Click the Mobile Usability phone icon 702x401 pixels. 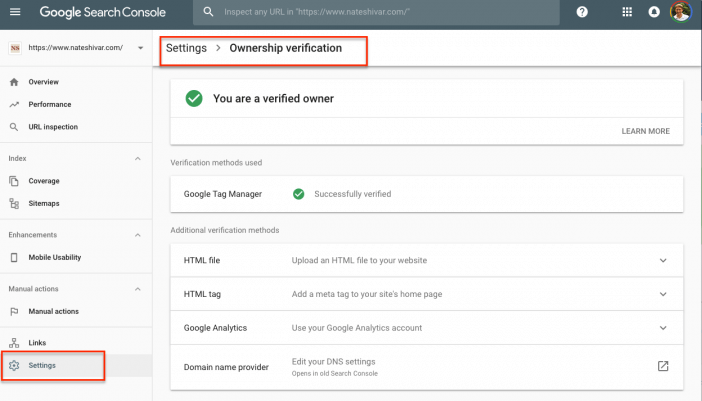point(14,257)
